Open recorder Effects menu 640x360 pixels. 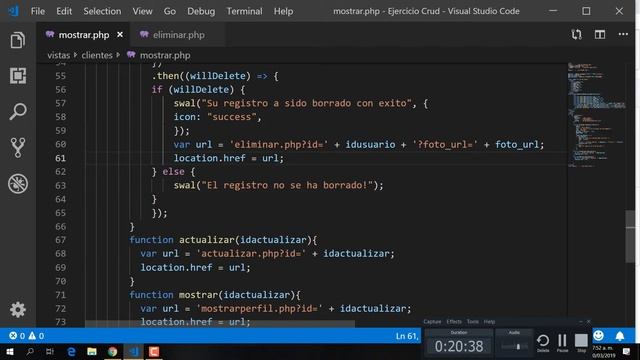tap(454, 322)
